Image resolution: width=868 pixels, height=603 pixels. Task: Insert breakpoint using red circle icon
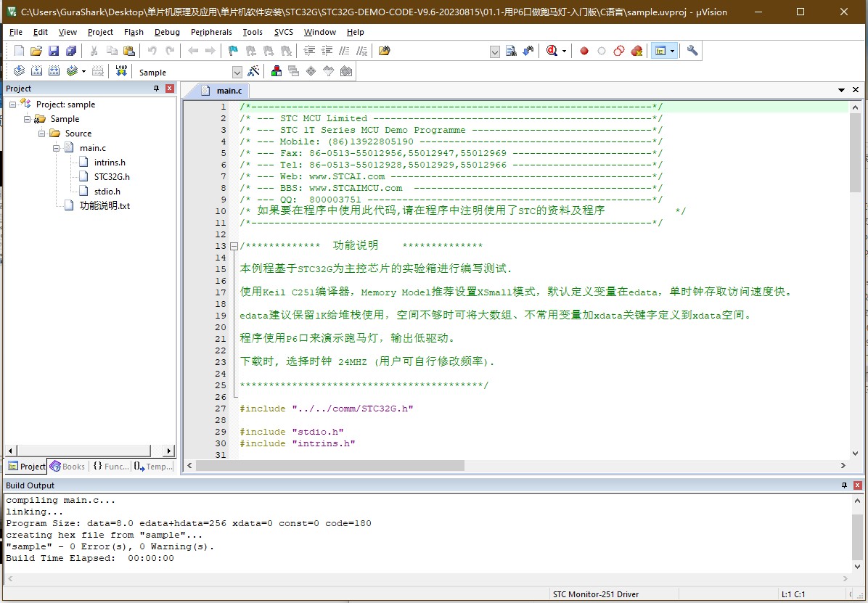pos(584,51)
